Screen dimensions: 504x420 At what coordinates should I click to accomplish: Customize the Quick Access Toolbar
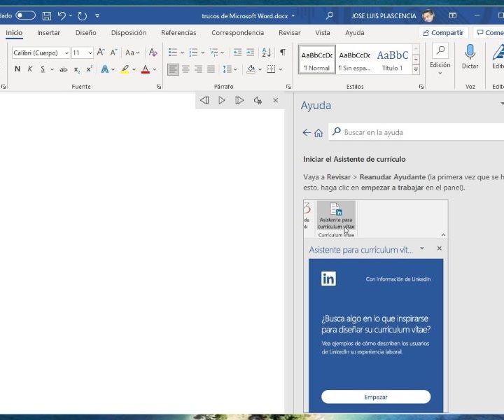coord(97,15)
